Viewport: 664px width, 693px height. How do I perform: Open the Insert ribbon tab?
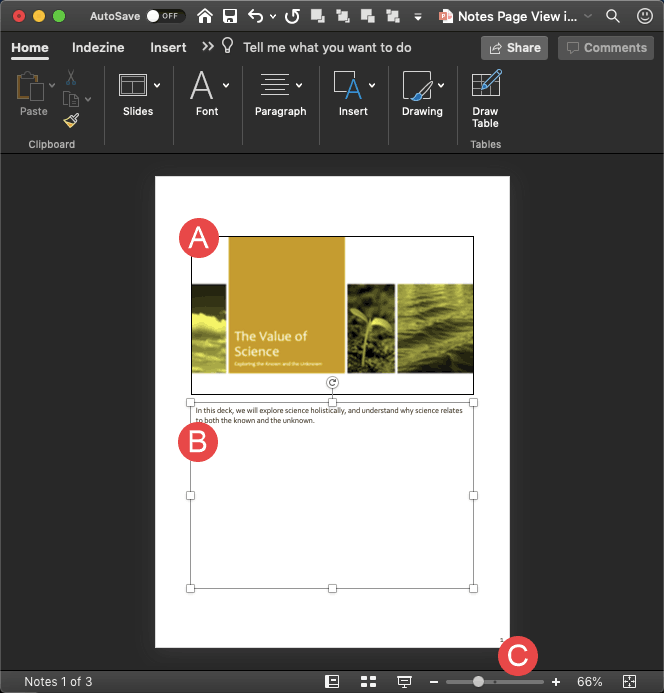coord(168,48)
